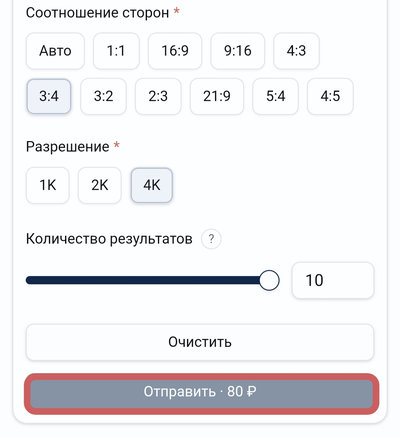The width and height of the screenshot is (400, 437).
Task: Click the Очистить button
Action: (x=200, y=342)
